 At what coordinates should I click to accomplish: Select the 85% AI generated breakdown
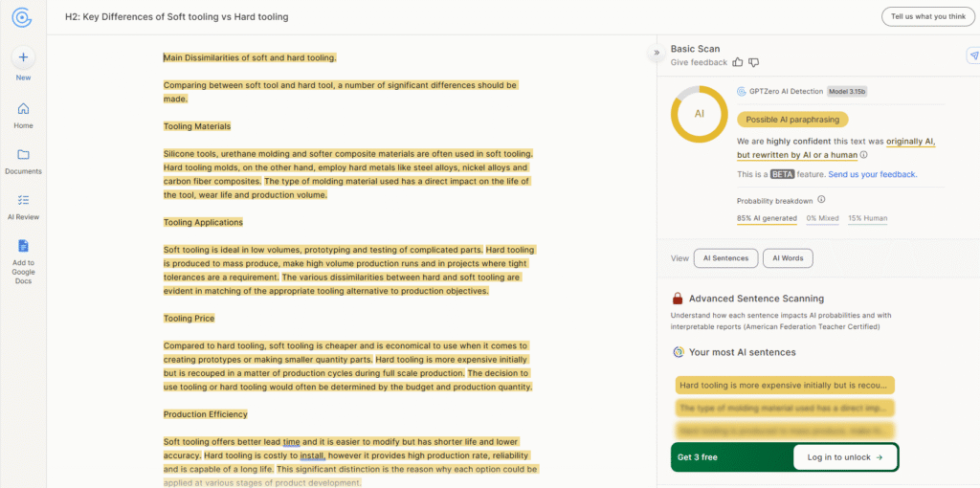click(767, 218)
